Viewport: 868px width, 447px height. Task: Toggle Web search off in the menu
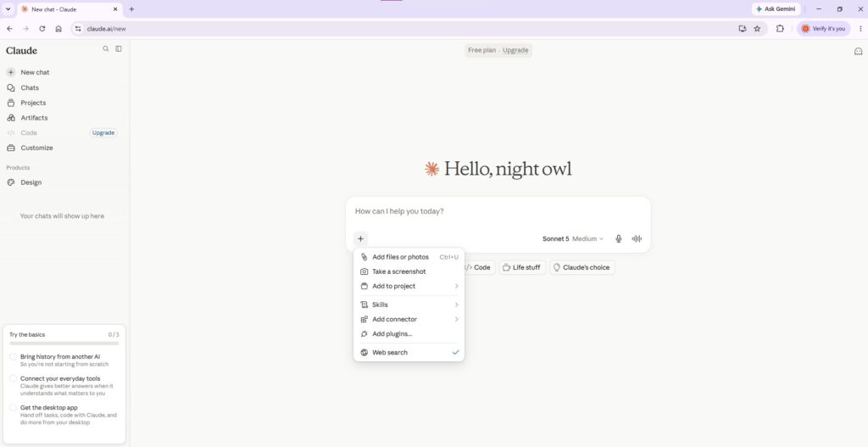tap(409, 352)
